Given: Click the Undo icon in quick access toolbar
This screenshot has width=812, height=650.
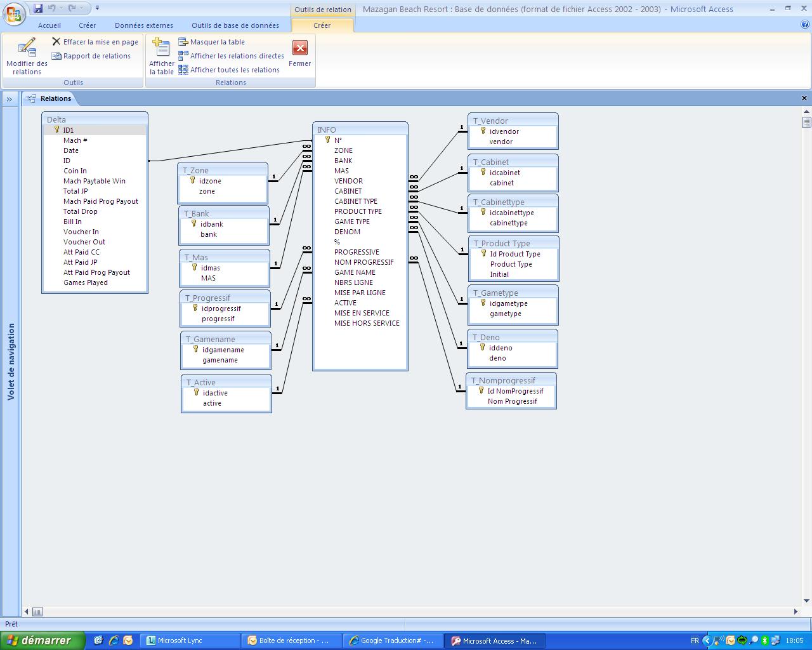Looking at the screenshot, I should tap(52, 8).
